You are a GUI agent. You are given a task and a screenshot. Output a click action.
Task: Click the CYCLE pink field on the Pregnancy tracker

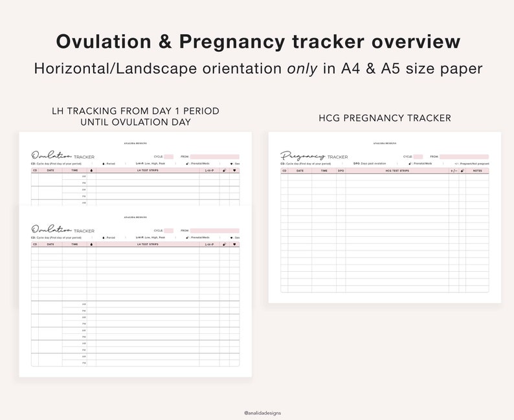418,157
